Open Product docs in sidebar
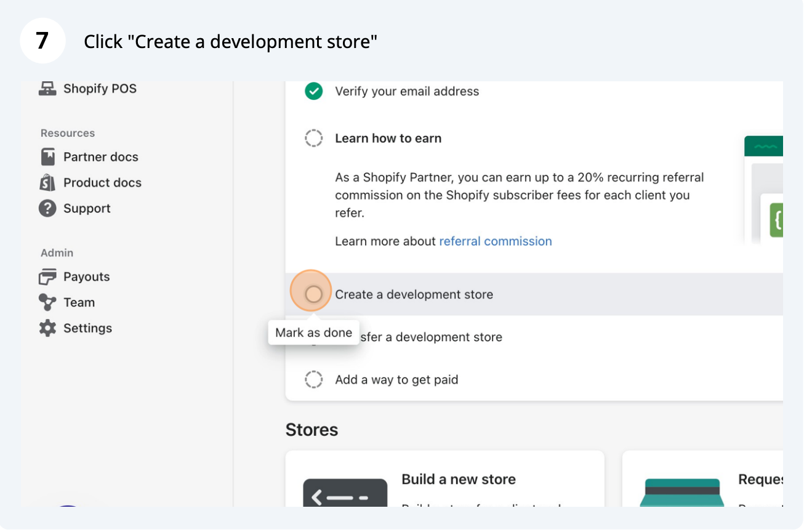Viewport: 804px width, 532px height. (102, 183)
